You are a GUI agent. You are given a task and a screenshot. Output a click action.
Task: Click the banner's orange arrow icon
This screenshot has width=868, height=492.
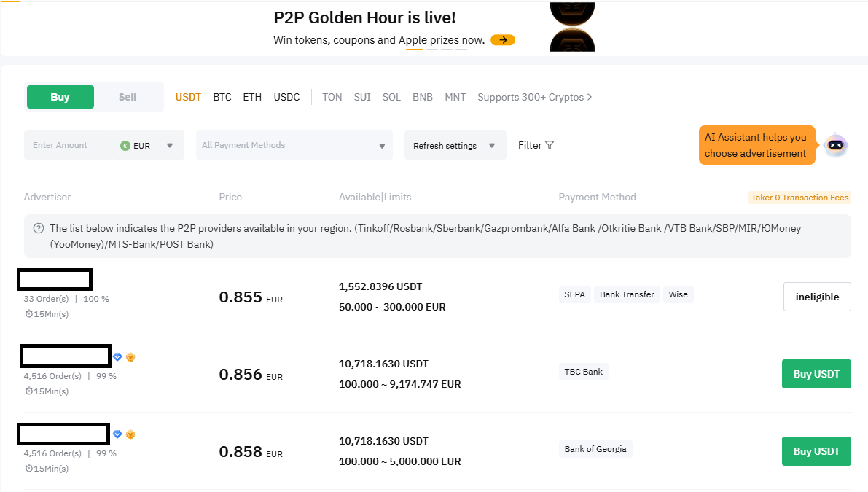(x=503, y=40)
